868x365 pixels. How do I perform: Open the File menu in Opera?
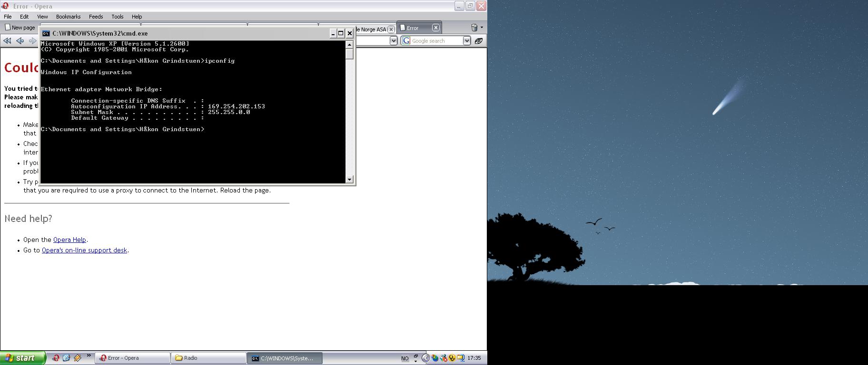point(8,17)
